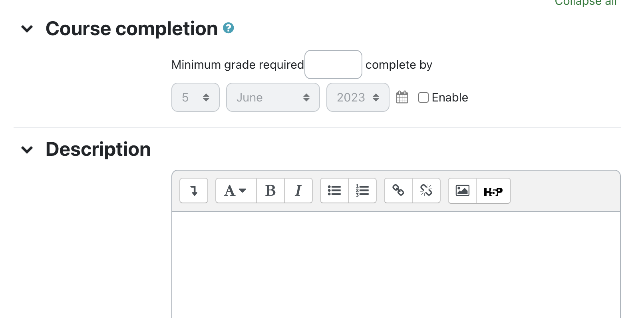Insert an unordered bullet list
The width and height of the screenshot is (644, 318).
[x=334, y=191]
